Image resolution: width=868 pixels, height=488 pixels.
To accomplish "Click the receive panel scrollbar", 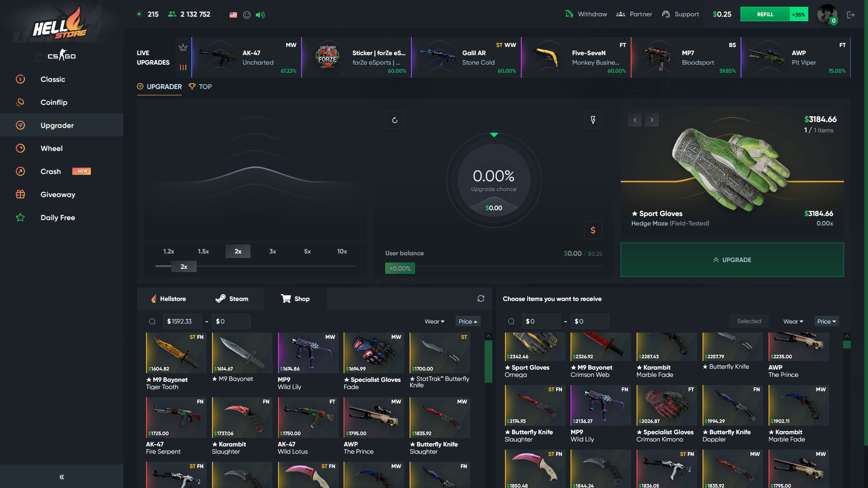I will point(847,344).
